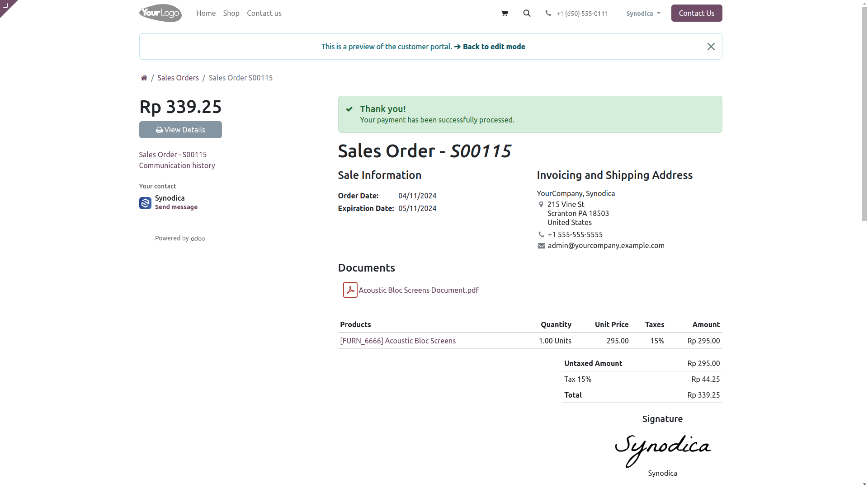Image resolution: width=868 pixels, height=488 pixels.
Task: Open the Contact us menu link
Action: tap(264, 13)
